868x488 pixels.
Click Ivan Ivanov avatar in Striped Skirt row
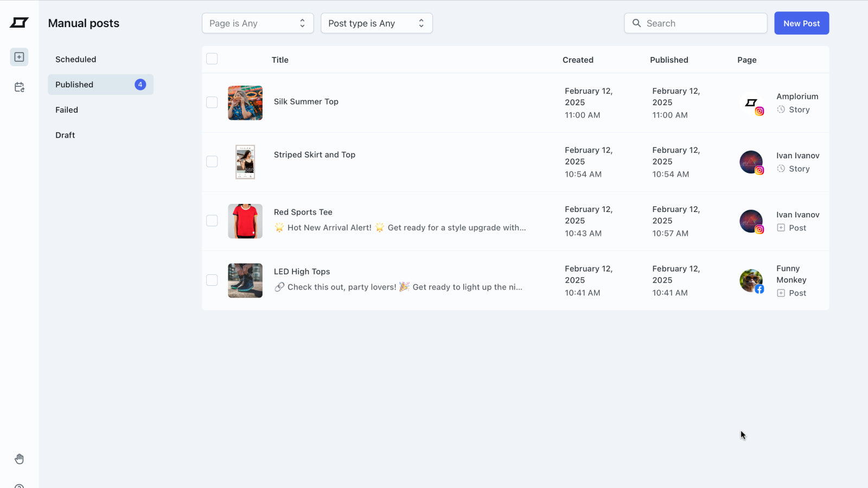coord(751,162)
